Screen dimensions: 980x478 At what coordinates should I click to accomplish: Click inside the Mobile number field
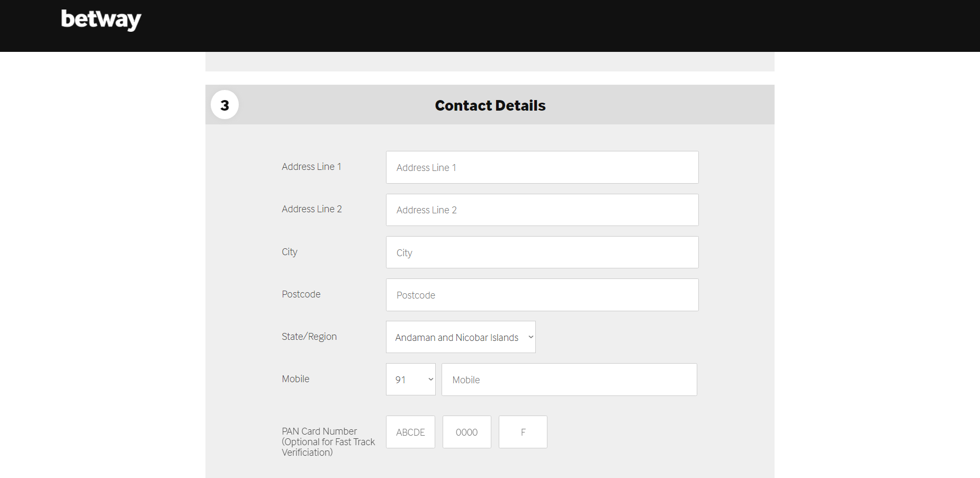coord(569,379)
